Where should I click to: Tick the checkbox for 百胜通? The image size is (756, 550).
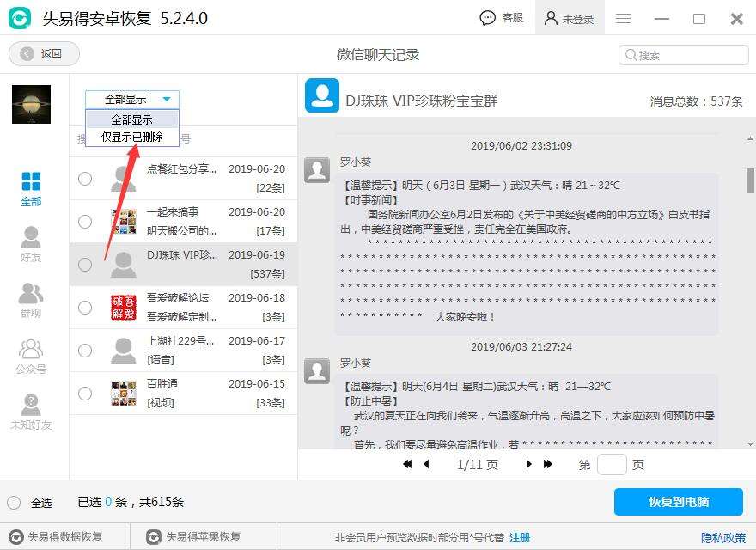(85, 394)
